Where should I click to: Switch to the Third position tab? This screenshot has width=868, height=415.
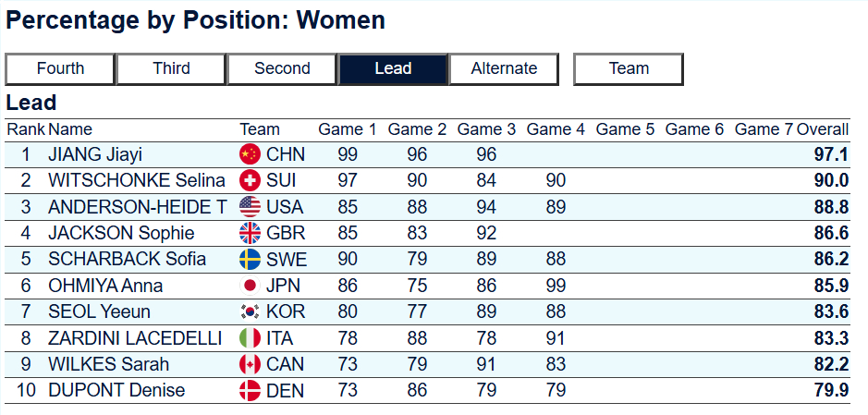(171, 68)
